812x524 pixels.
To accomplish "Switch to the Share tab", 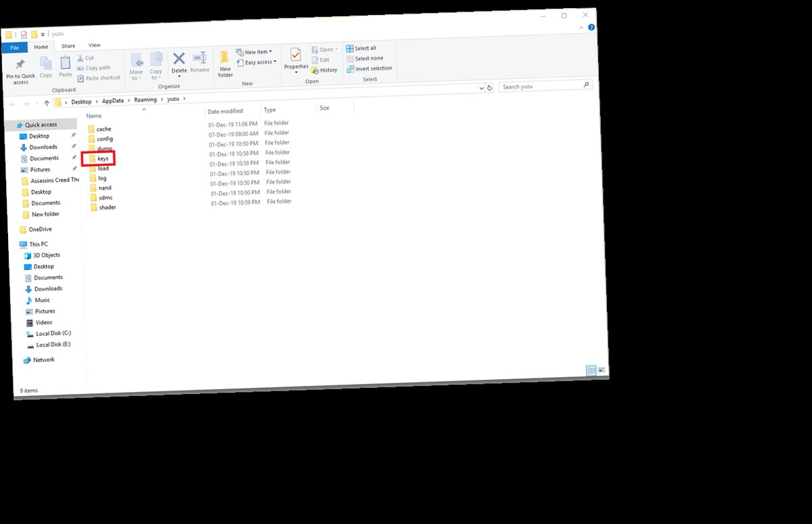I will click(x=68, y=46).
